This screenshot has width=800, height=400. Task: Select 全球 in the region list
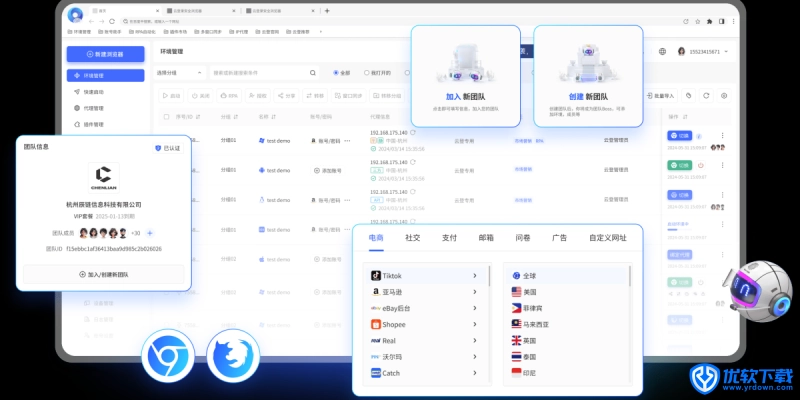tap(567, 276)
